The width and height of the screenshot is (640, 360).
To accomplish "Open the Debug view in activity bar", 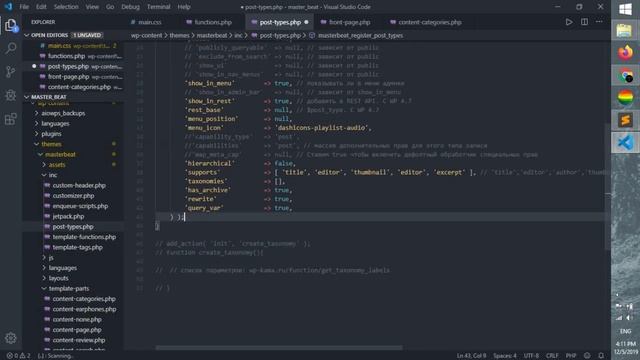I will [x=11, y=95].
